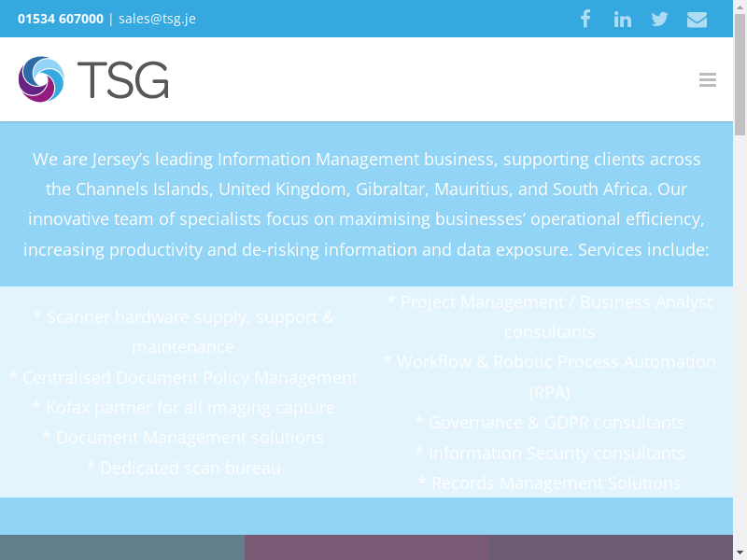This screenshot has height=560, width=747.
Task: Open the TSG Facebook page icon
Action: (x=585, y=19)
